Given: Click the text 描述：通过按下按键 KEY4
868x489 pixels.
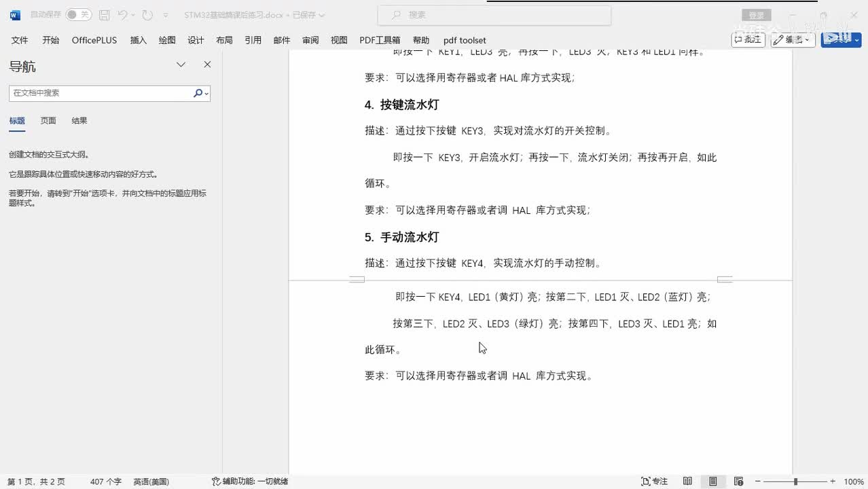Looking at the screenshot, I should click(424, 264).
